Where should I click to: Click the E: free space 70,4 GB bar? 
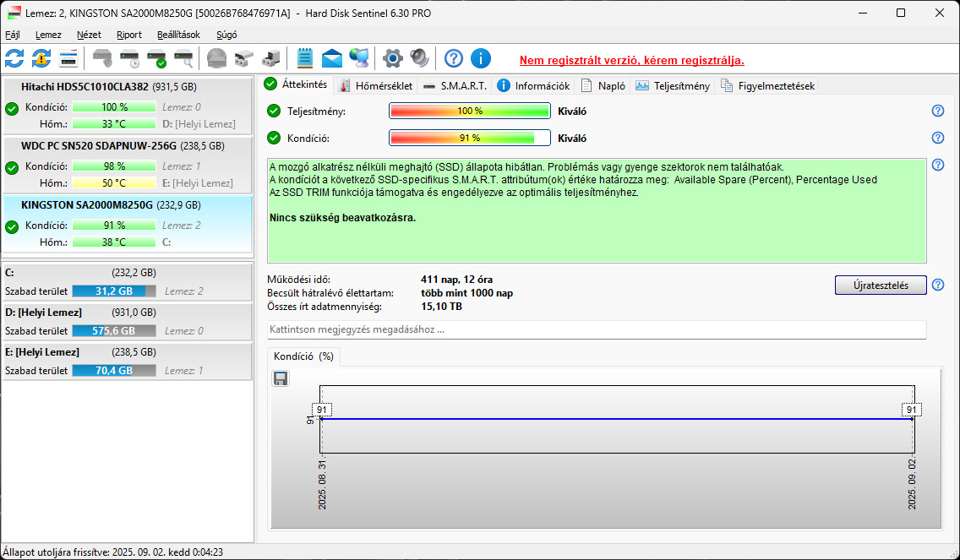(x=114, y=371)
